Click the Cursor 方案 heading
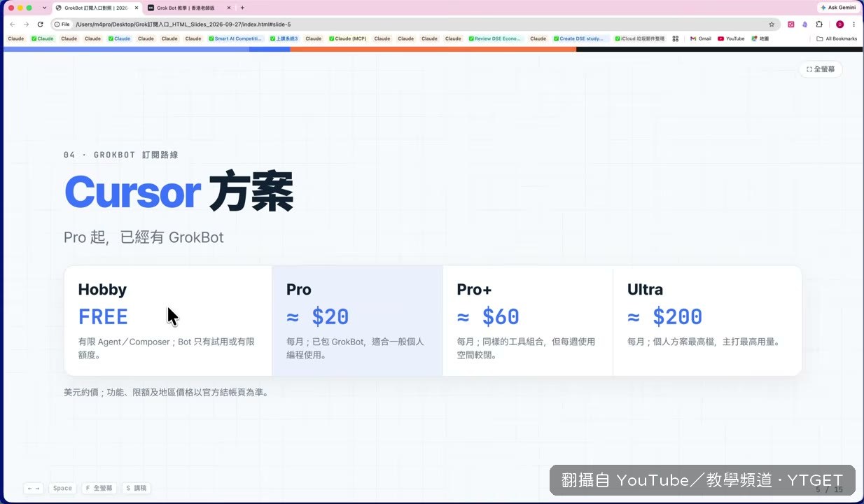Image resolution: width=864 pixels, height=504 pixels. point(179,191)
